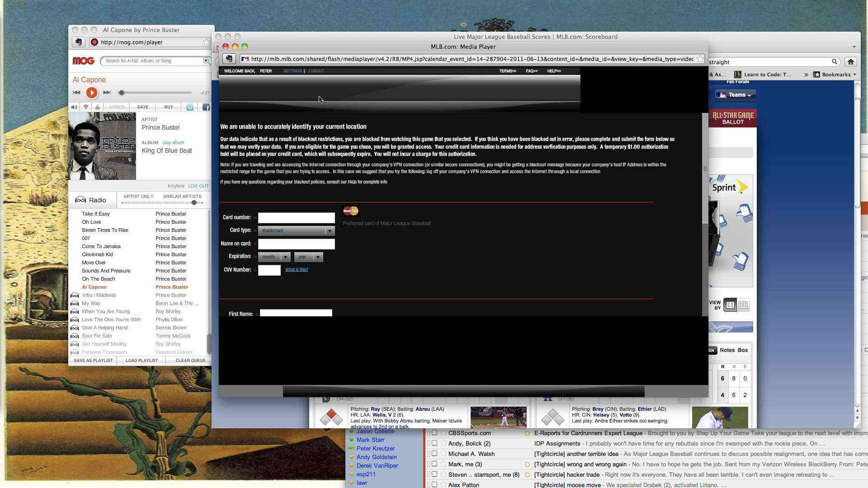The width and height of the screenshot is (868, 488).
Task: Open the Teams menu on MLB site
Action: pyautogui.click(x=735, y=95)
